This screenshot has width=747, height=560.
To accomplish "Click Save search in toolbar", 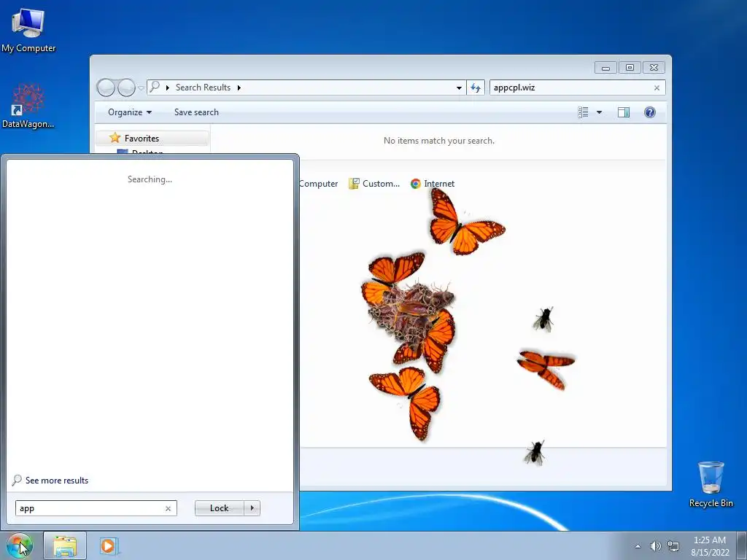I will coord(196,112).
